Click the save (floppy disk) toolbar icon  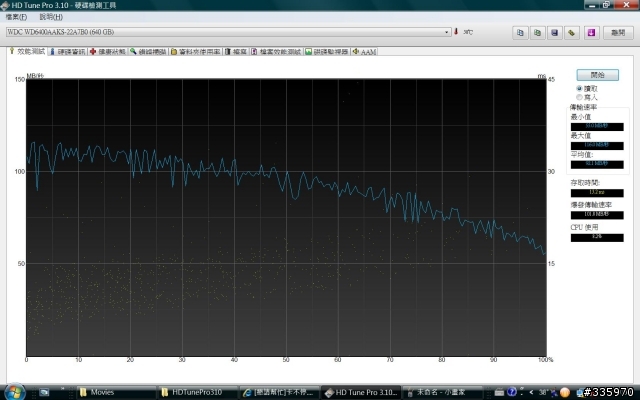pyautogui.click(x=554, y=33)
